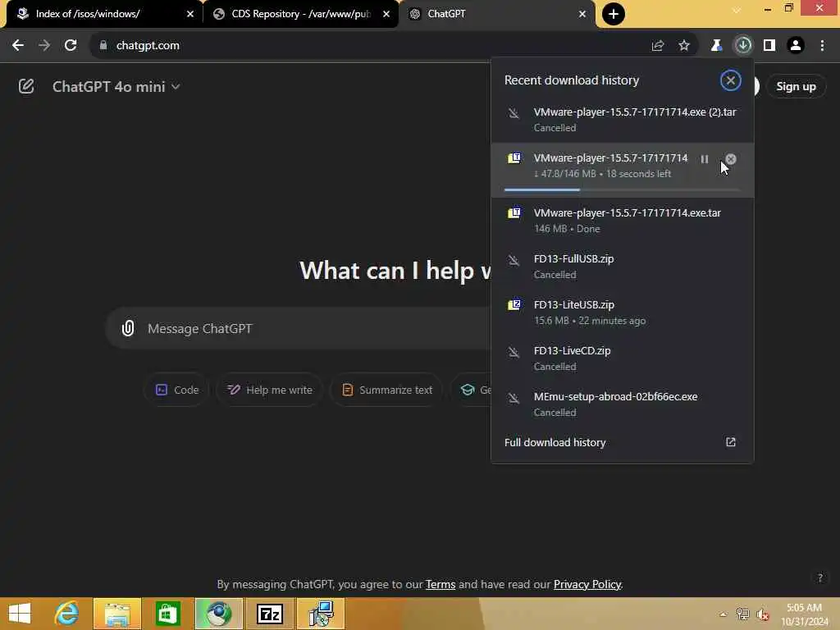This screenshot has width=840, height=630.
Task: Open the finished VMware-player-15.5.7-17171714.exe.tar download
Action: tap(623, 220)
